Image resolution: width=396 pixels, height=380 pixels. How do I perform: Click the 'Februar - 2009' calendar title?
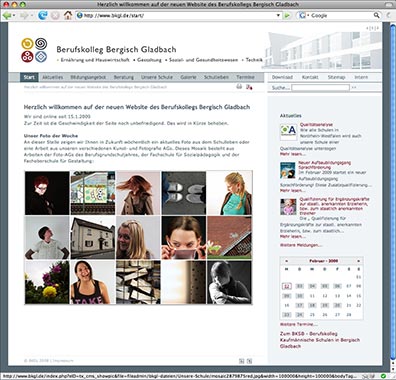click(x=323, y=261)
